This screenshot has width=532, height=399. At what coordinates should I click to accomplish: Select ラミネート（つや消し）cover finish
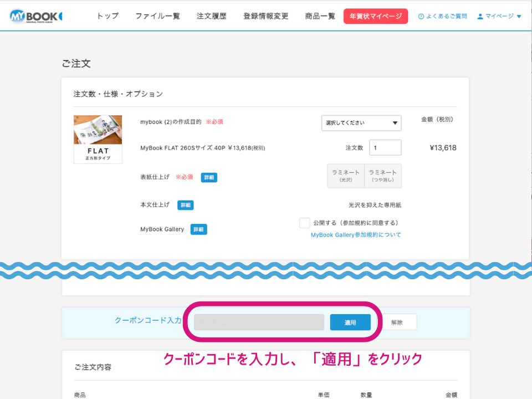[x=383, y=176]
